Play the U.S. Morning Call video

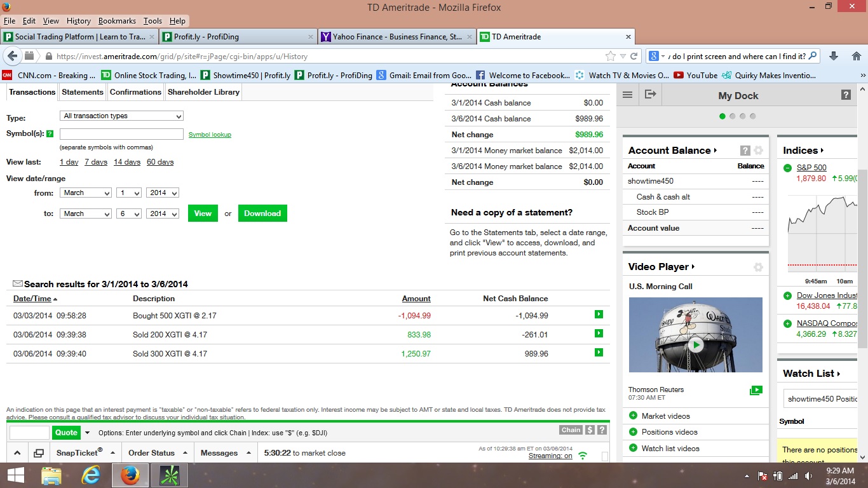pos(696,345)
